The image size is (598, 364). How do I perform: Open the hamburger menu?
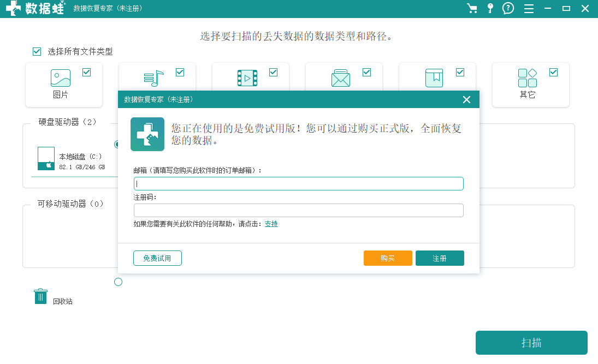coord(528,9)
